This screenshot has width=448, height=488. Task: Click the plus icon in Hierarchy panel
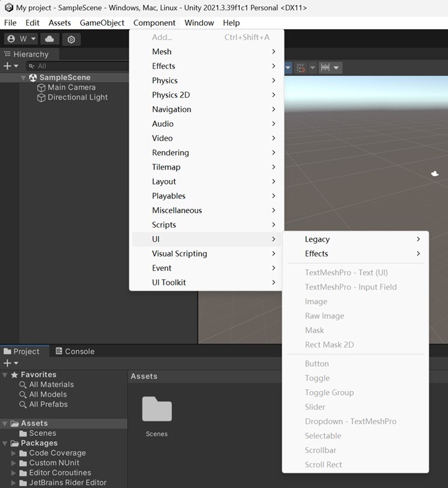[x=7, y=66]
